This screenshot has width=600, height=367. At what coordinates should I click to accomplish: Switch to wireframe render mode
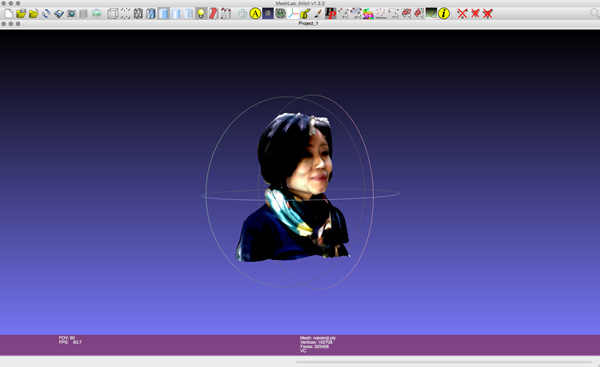[138, 14]
